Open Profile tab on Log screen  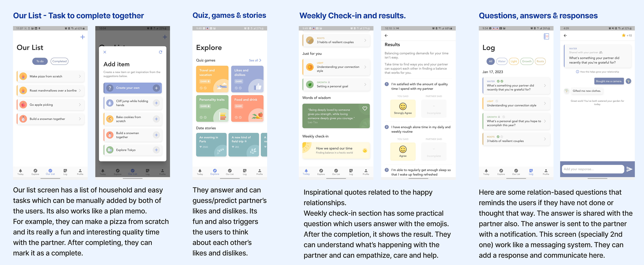pyautogui.click(x=546, y=172)
